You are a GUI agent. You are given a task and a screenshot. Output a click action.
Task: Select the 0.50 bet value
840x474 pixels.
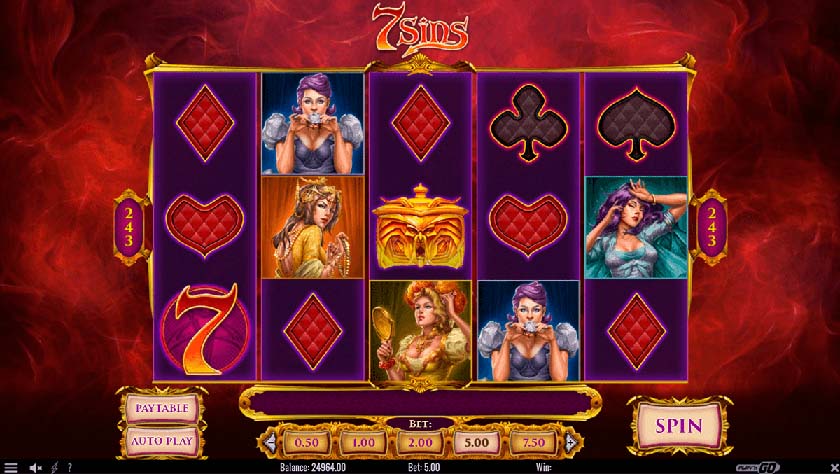click(x=306, y=443)
